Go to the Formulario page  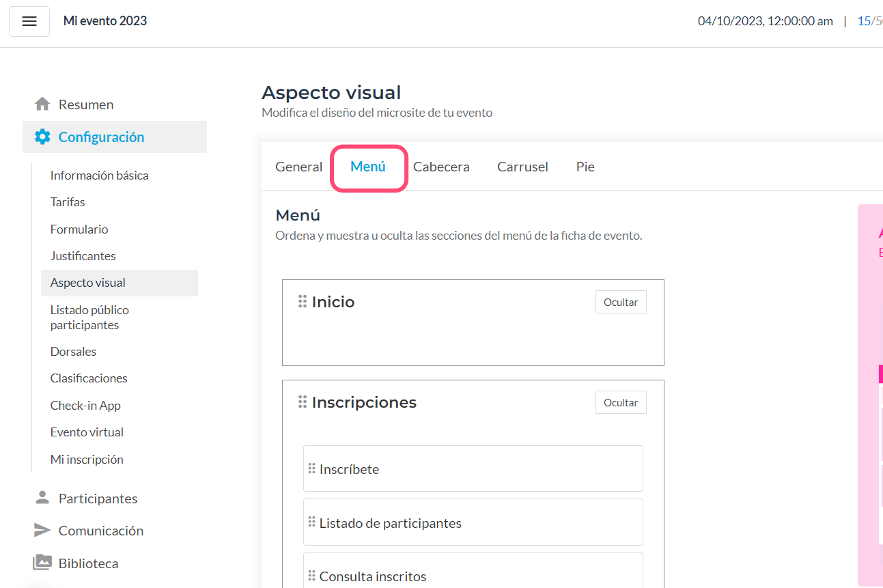[x=79, y=229]
